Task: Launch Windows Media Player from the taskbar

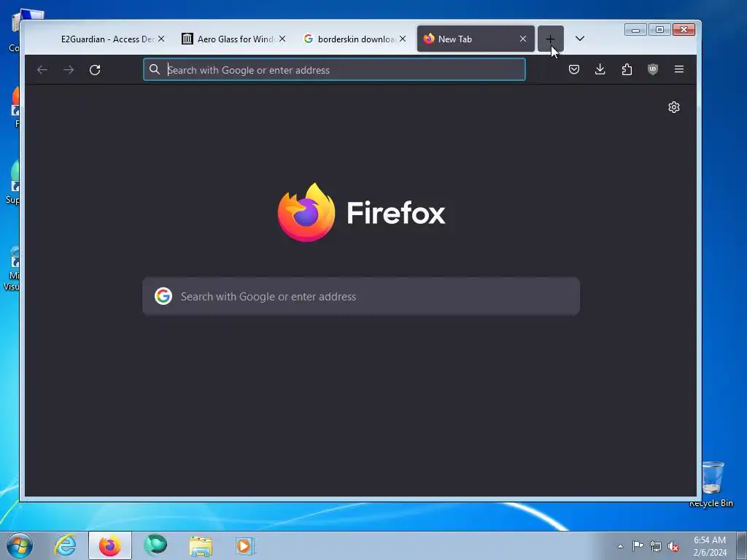Action: pos(245,546)
